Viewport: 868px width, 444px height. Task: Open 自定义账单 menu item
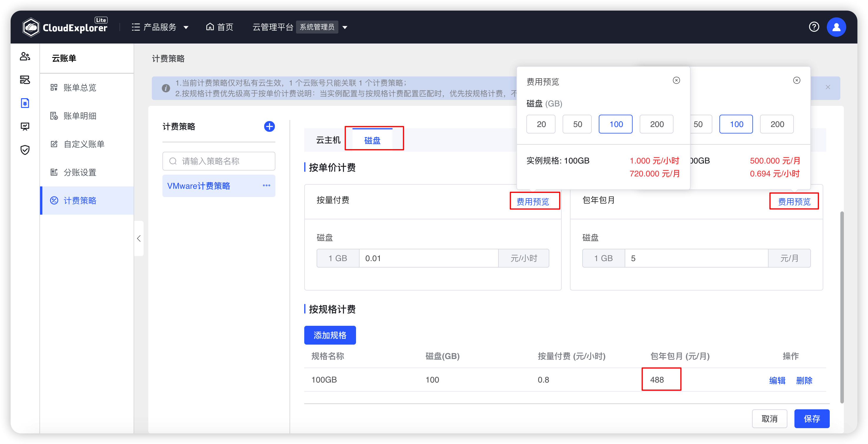click(x=87, y=144)
